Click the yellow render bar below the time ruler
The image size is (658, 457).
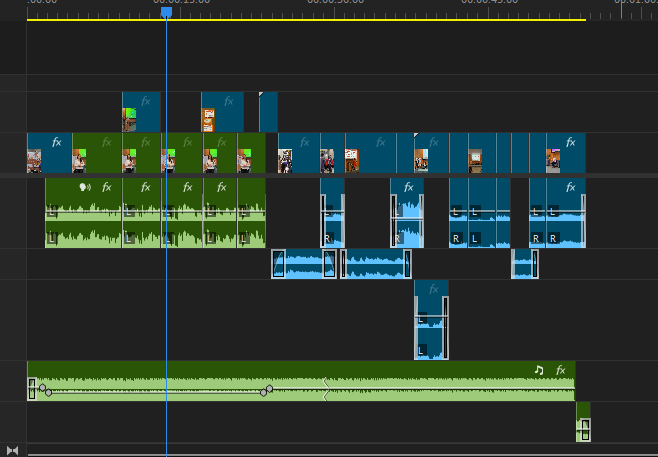tap(306, 20)
